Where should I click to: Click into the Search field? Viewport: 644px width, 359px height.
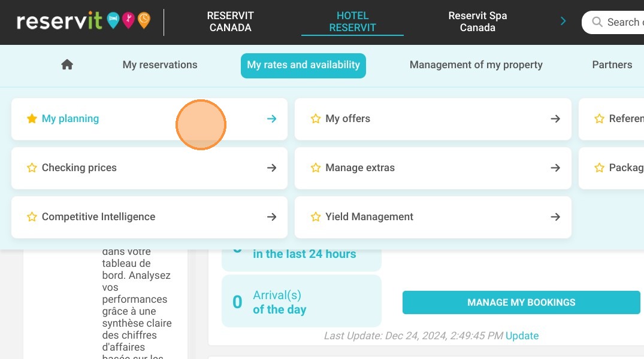pyautogui.click(x=613, y=22)
